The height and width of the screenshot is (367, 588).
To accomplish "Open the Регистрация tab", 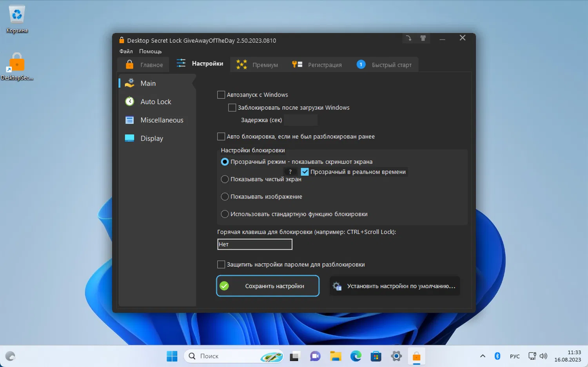I will tap(317, 65).
